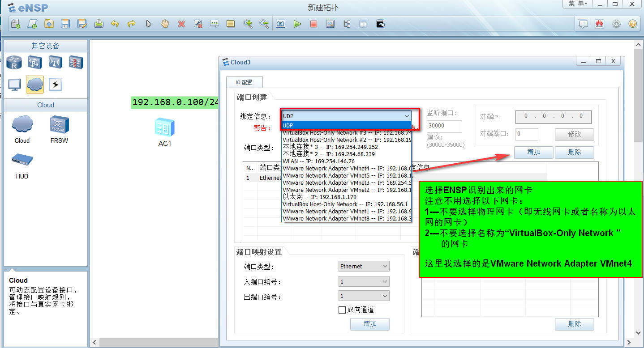Select the Cloud device icon
The width and height of the screenshot is (644, 348).
pos(21,124)
